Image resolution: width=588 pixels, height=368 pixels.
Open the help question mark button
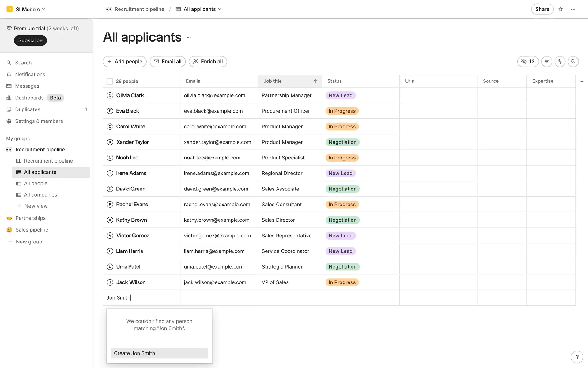point(577,357)
